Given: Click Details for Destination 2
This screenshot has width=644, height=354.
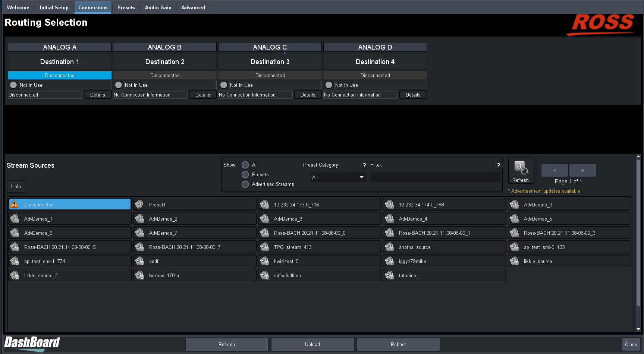Looking at the screenshot, I should [203, 95].
